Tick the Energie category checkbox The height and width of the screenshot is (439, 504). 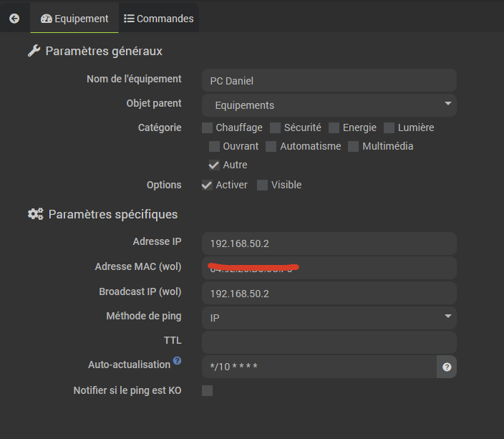tap(334, 128)
